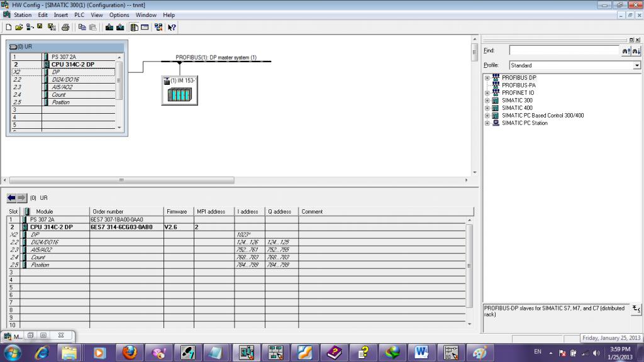Click inside the Find text field
Screen dimensions: 644x362
tap(564, 50)
